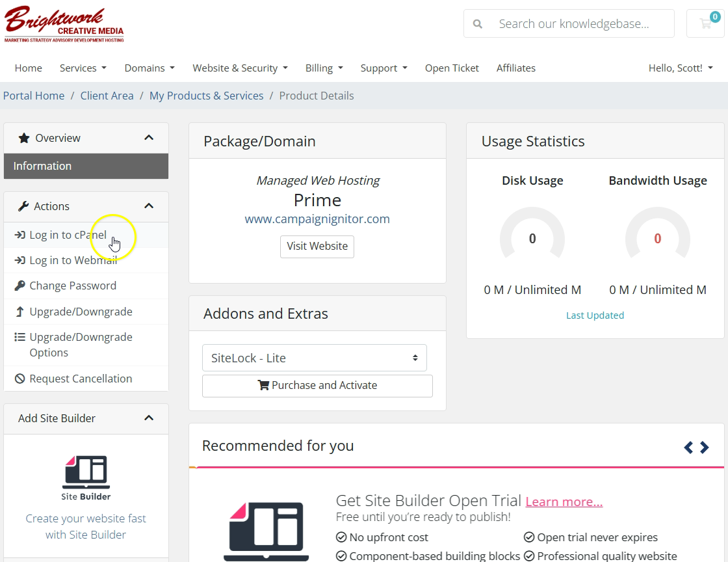Viewport: 728px width, 562px height.
Task: Click Create your website fast link
Action: (86, 526)
